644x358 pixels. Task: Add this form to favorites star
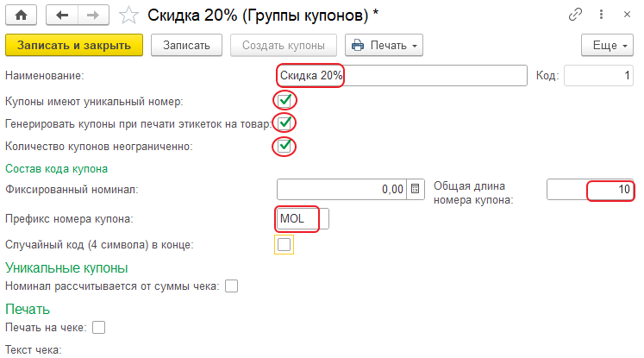[x=128, y=15]
